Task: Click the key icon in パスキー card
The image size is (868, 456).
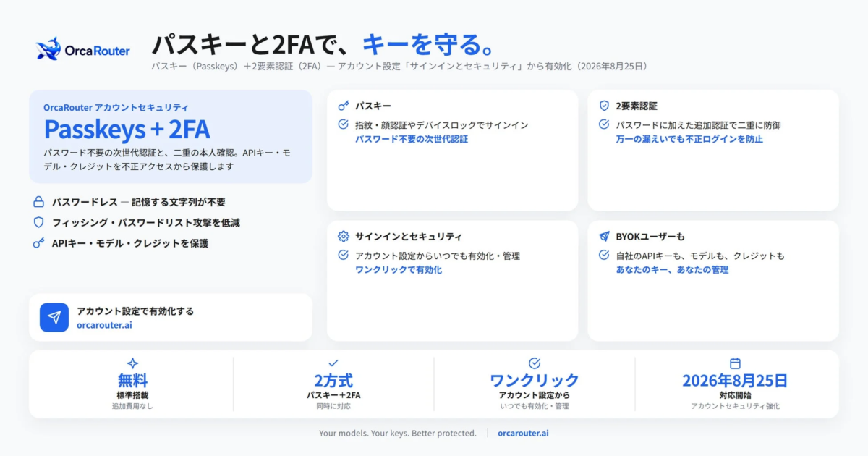Action: point(344,106)
